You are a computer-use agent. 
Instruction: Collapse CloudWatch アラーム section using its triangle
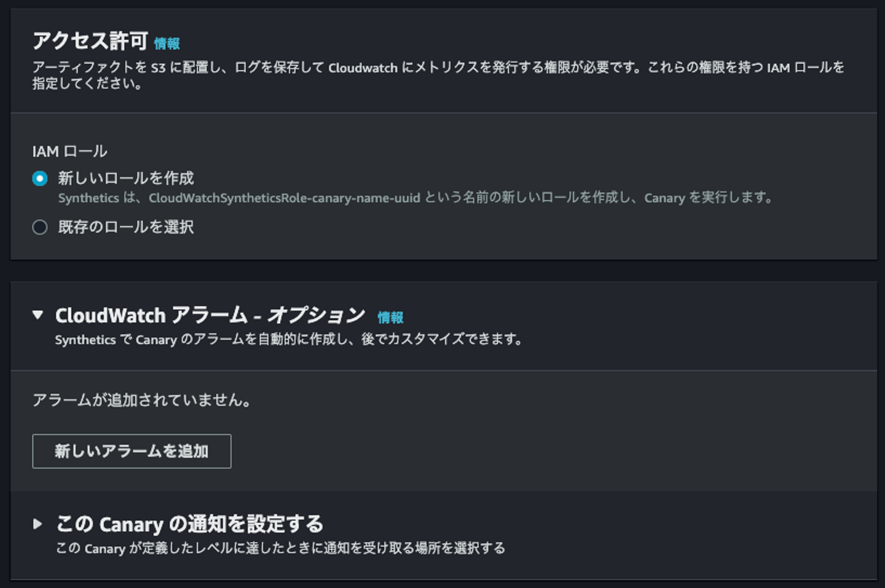click(x=38, y=315)
